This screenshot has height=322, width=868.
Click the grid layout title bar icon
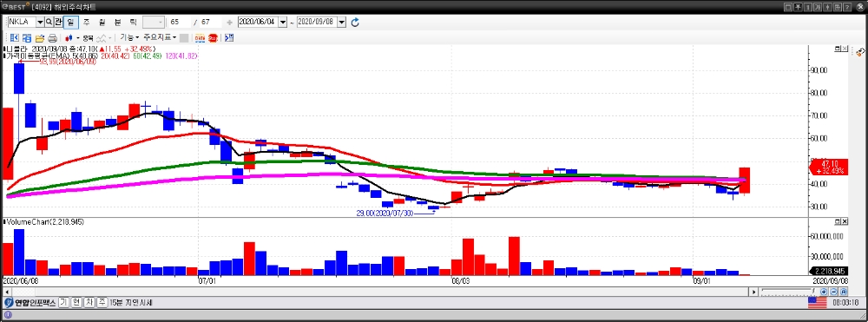(837, 7)
